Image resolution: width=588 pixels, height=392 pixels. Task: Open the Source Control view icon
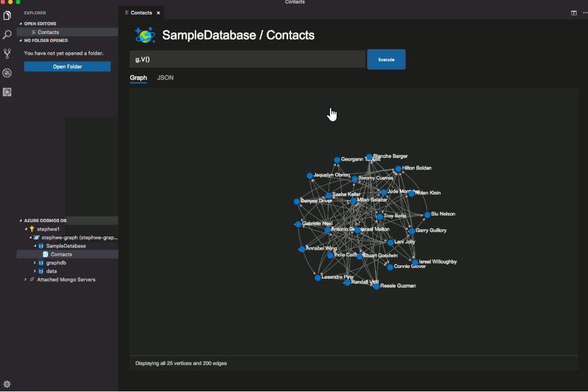click(7, 53)
